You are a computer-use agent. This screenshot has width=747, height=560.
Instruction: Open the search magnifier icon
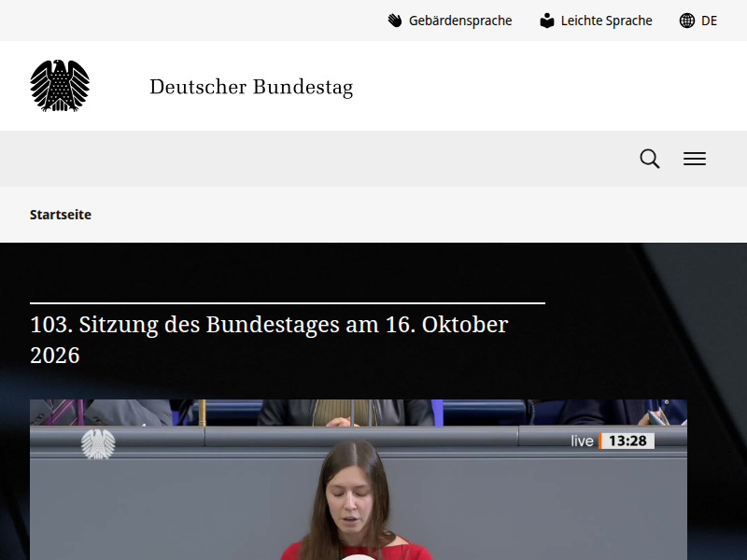649,159
